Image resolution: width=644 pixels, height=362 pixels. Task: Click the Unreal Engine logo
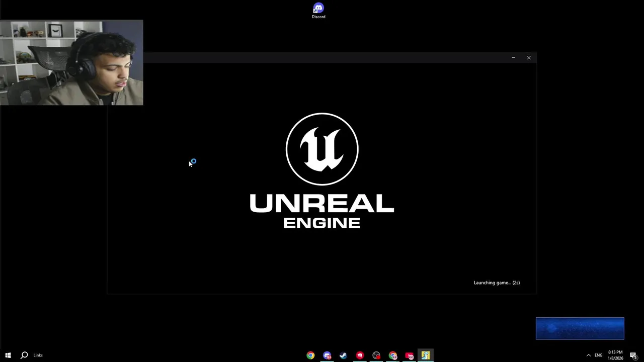[x=322, y=170]
